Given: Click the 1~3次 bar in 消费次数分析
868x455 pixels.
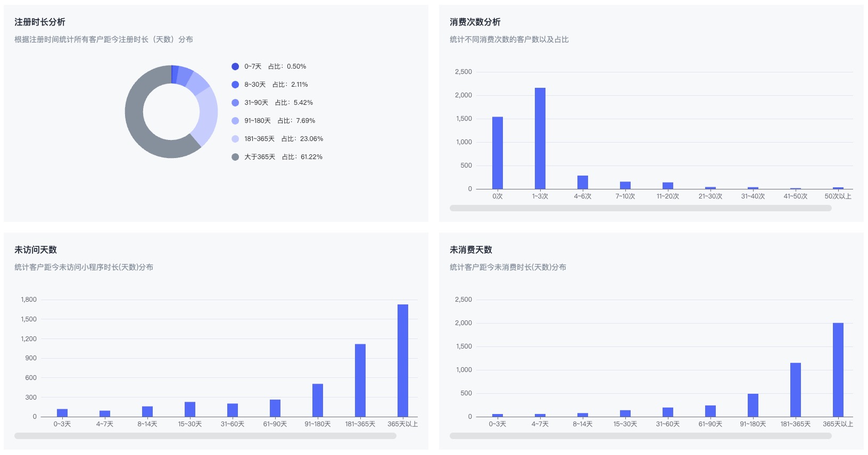Looking at the screenshot, I should point(540,138).
